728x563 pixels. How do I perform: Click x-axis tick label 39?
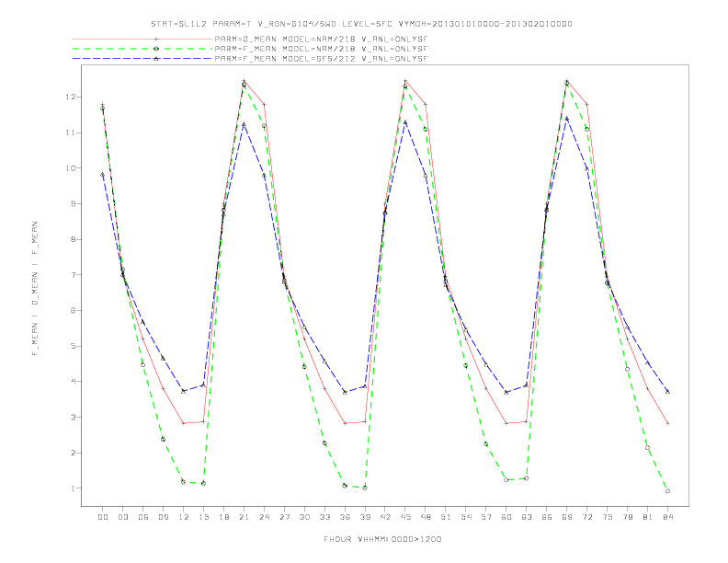[x=365, y=517]
